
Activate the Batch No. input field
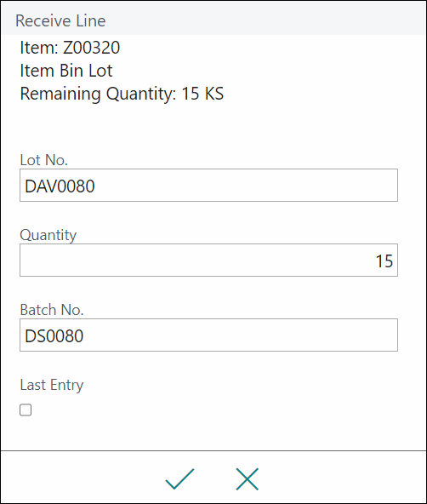point(208,335)
